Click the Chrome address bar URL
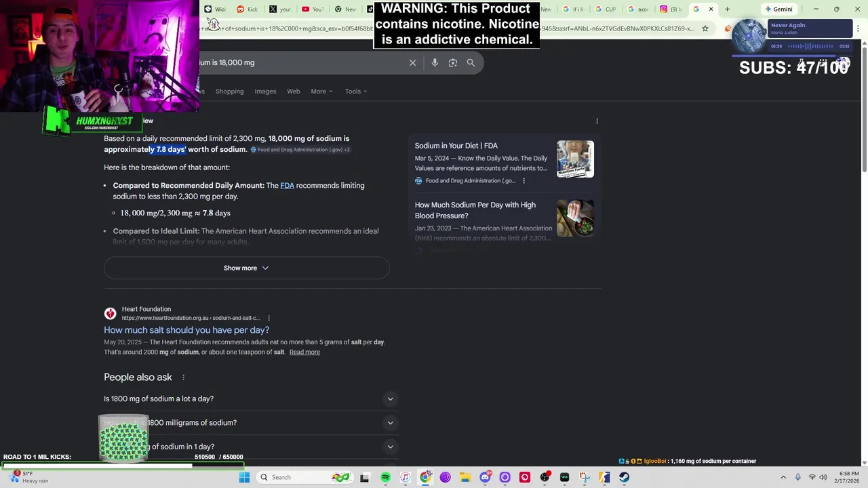The width and height of the screenshot is (868, 488). [x=448, y=28]
